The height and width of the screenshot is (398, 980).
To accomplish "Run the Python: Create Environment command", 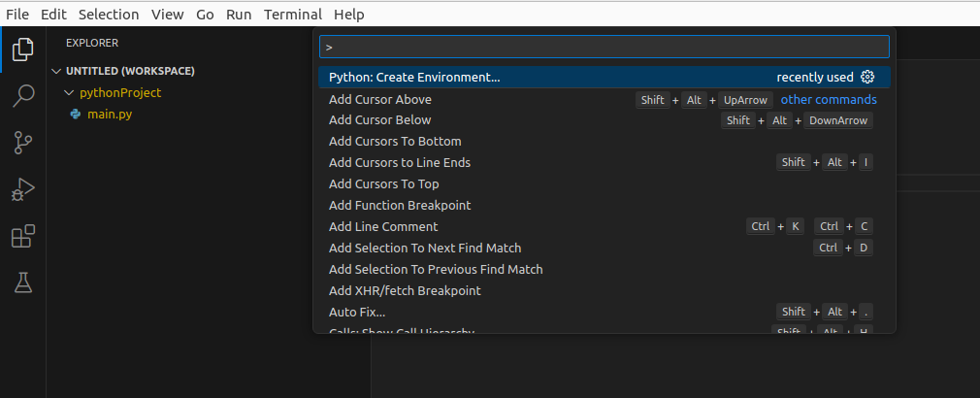I will pyautogui.click(x=414, y=78).
